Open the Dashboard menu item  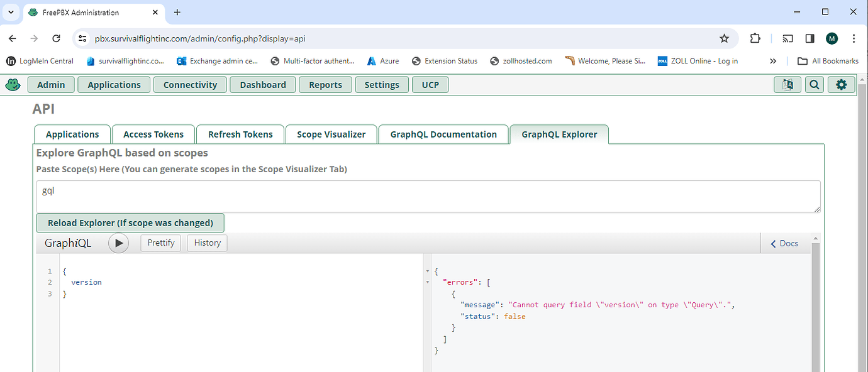pyautogui.click(x=263, y=85)
